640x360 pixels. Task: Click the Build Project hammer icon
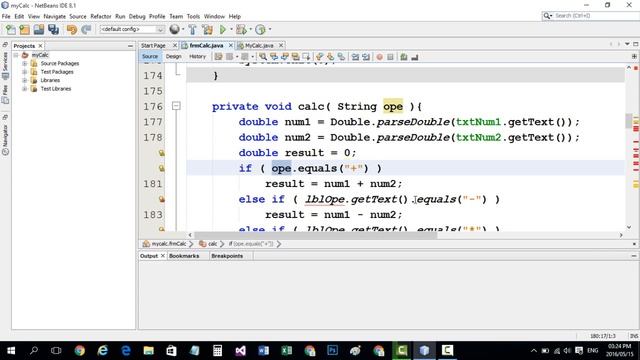pos(192,29)
